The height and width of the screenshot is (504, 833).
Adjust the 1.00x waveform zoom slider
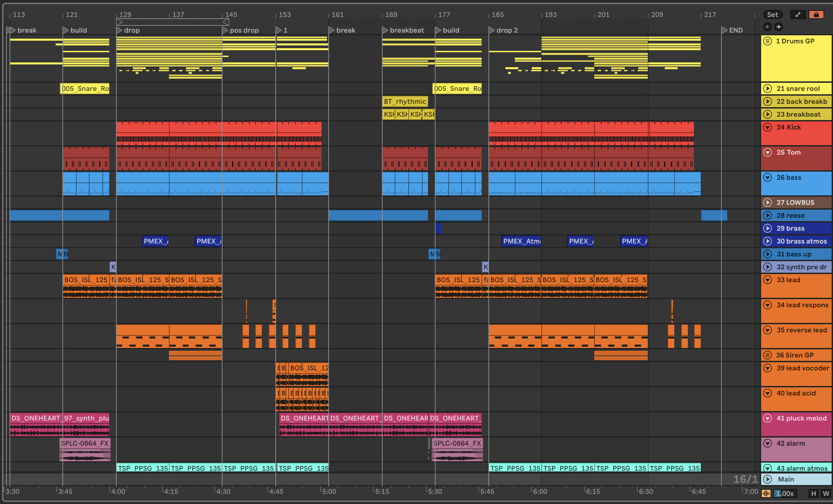click(785, 493)
